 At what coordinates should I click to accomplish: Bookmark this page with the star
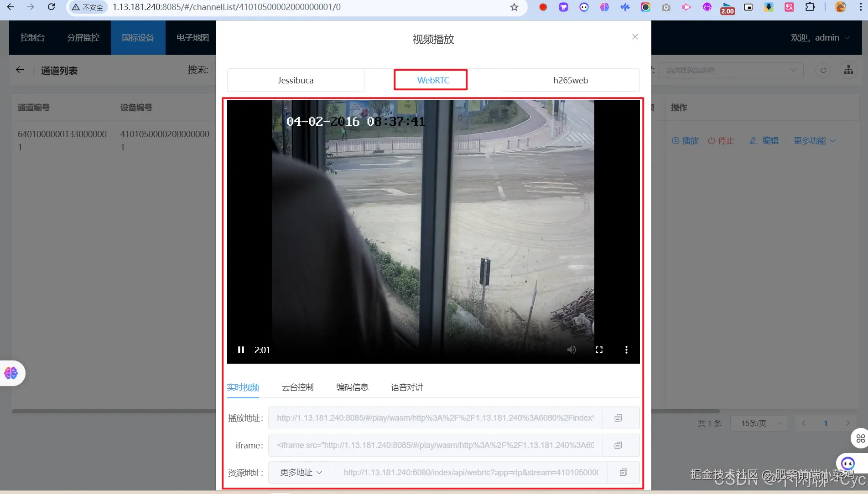515,7
